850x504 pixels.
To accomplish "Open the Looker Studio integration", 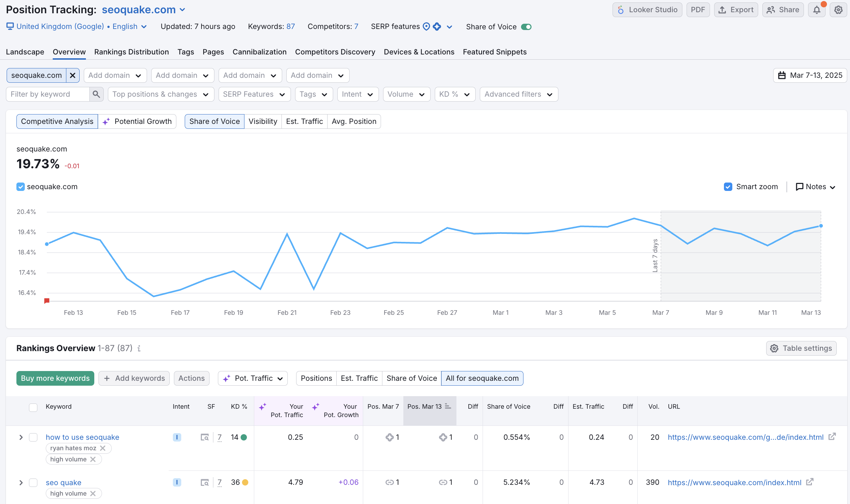I will (x=647, y=9).
